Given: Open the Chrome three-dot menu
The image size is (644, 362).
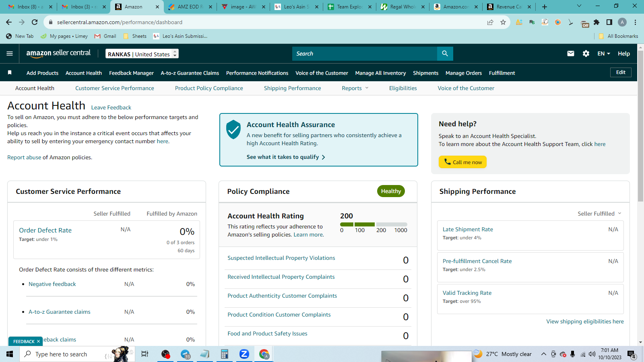Looking at the screenshot, I should tap(635, 22).
